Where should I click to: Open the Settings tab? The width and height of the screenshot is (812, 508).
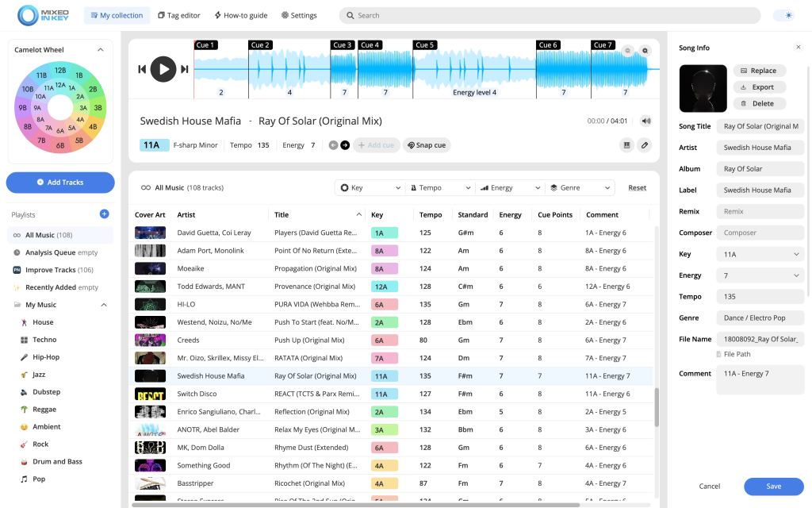[x=299, y=15]
